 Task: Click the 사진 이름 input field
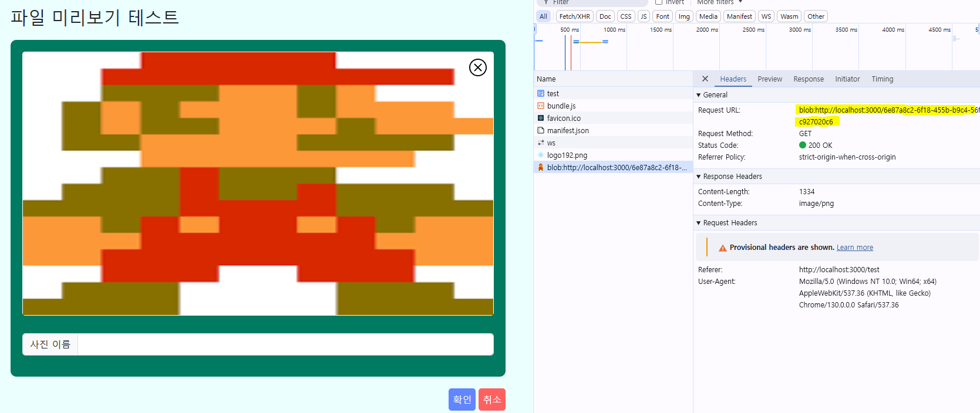pyautogui.click(x=285, y=344)
